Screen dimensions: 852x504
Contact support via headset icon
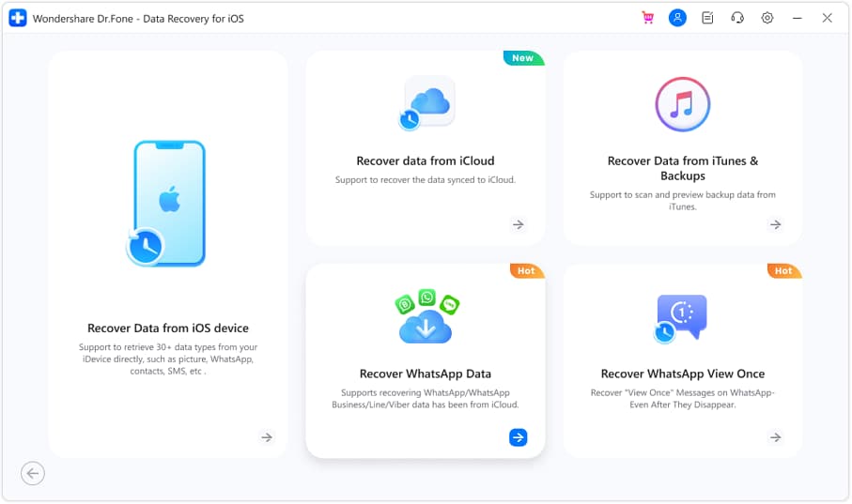737,18
